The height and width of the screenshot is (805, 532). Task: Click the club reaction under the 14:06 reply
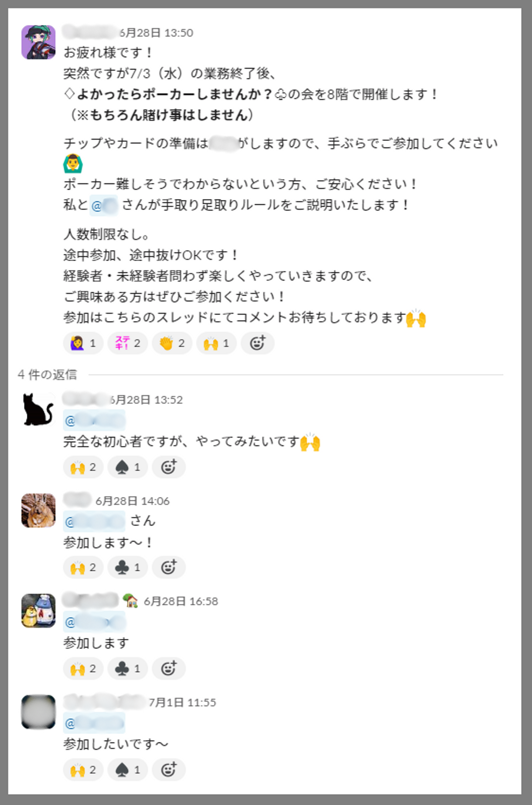(128, 567)
